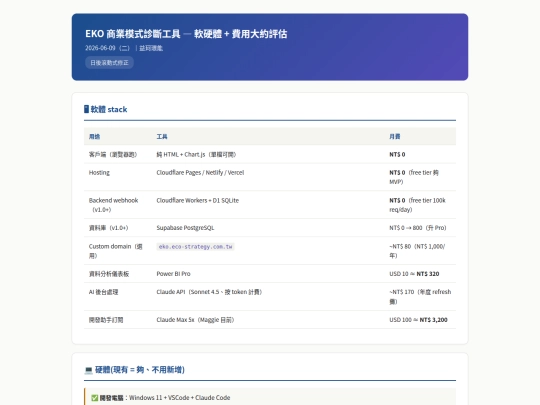Click the Claude Max 5x cell

coord(195,320)
